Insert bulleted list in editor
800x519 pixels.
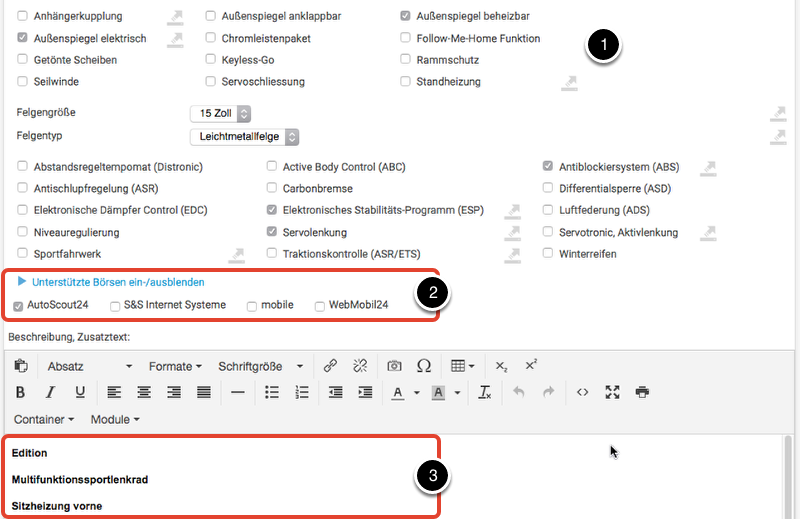click(x=271, y=392)
